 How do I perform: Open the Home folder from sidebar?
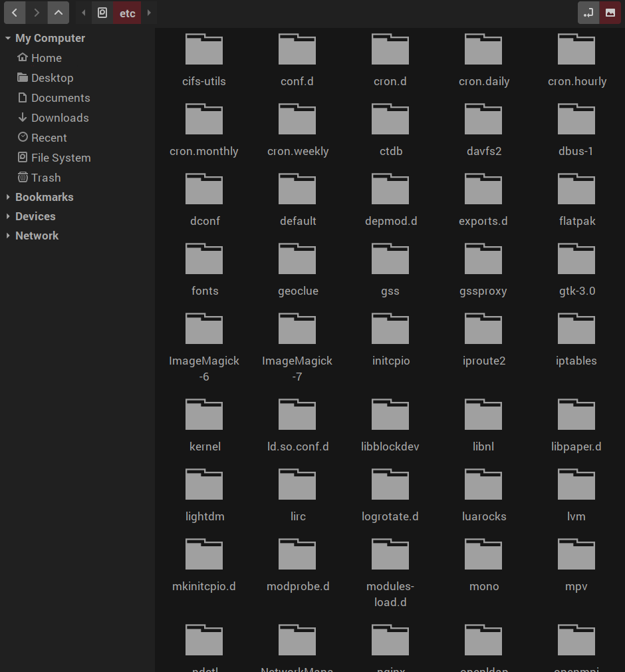[45, 58]
